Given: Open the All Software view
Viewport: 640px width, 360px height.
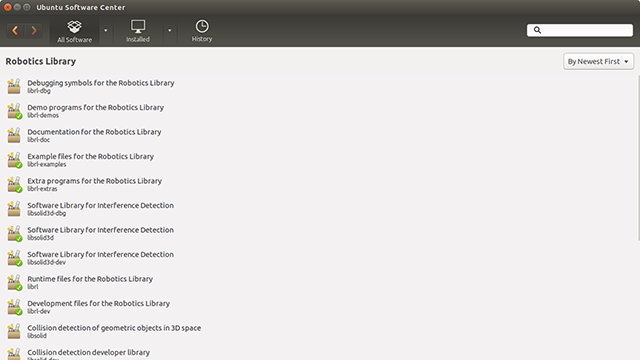Looking at the screenshot, I should pos(74,31).
